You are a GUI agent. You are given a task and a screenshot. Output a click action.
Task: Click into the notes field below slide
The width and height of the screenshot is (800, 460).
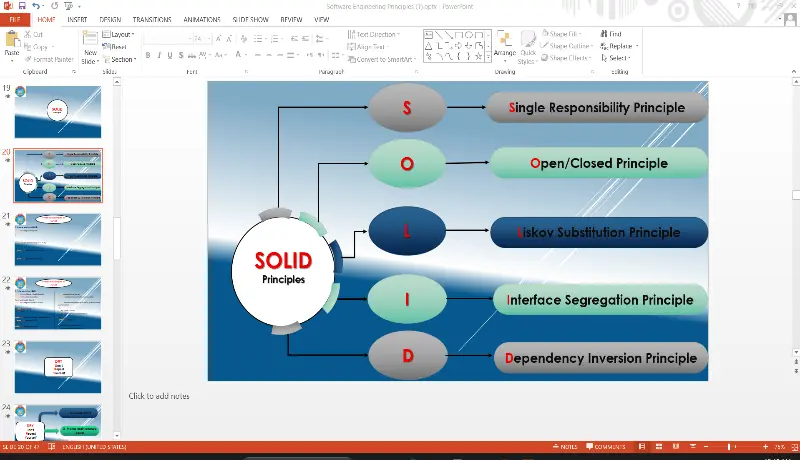point(159,396)
